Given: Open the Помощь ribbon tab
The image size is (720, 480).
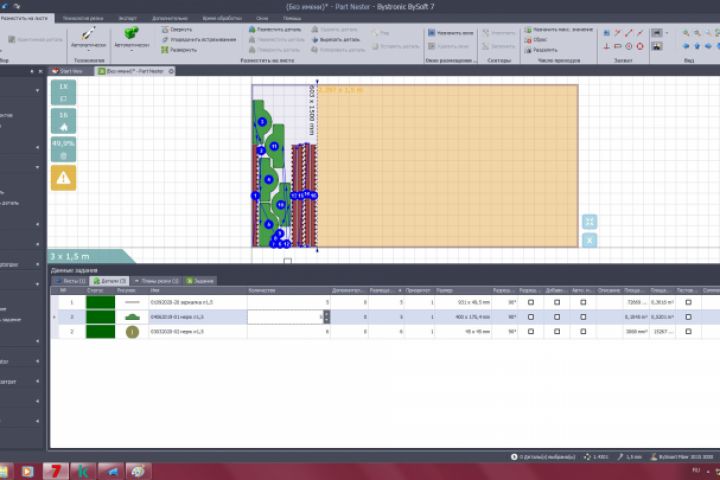Looking at the screenshot, I should [292, 18].
